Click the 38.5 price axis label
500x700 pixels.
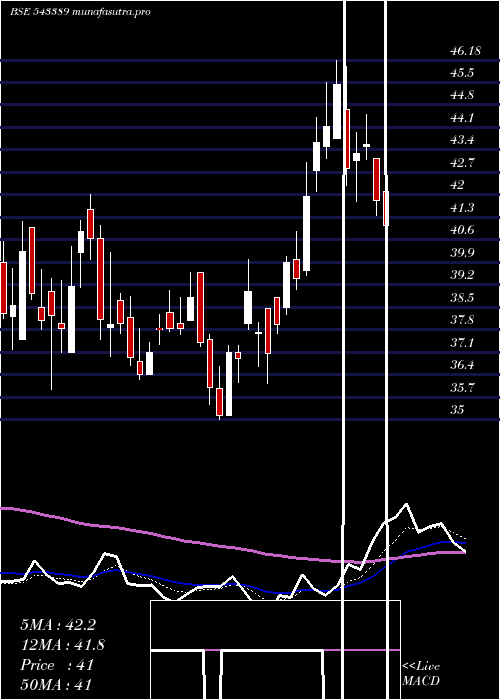[462, 298]
